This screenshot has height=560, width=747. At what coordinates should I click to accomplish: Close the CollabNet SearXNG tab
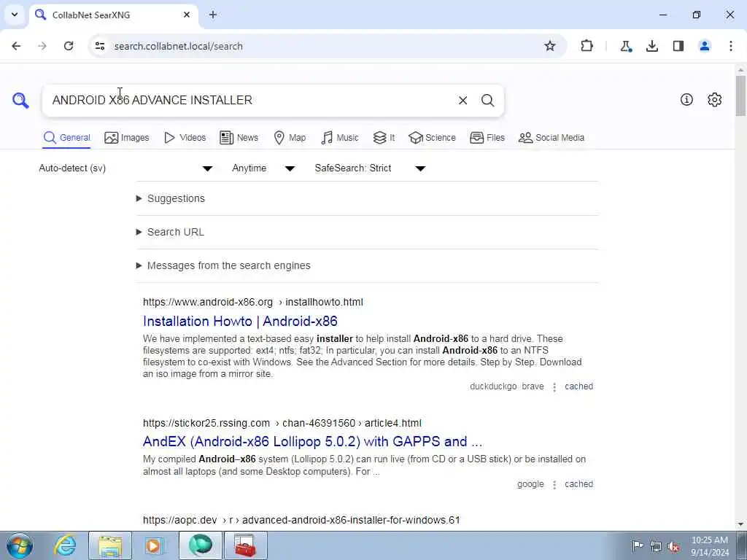[x=187, y=15]
